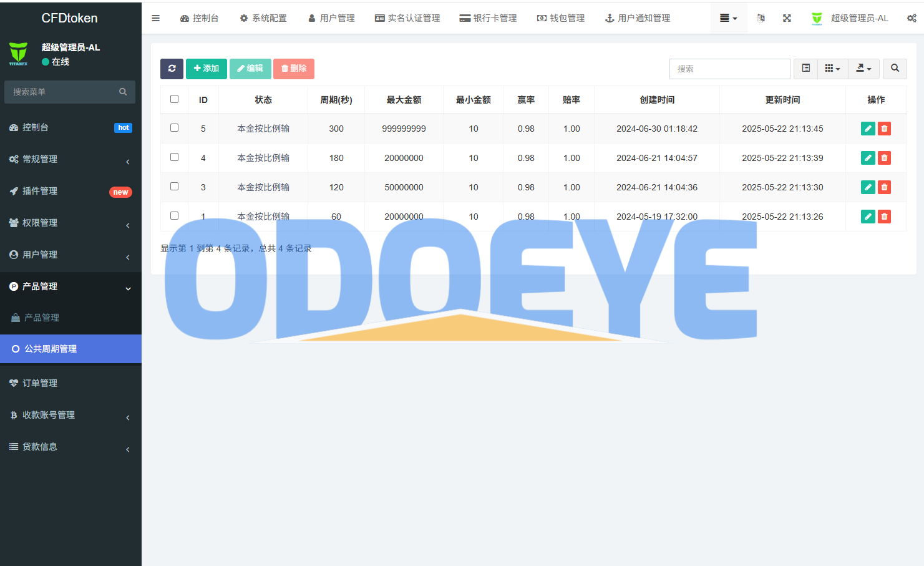Open settings gears icon at top right
The height and width of the screenshot is (566, 924).
(912, 18)
